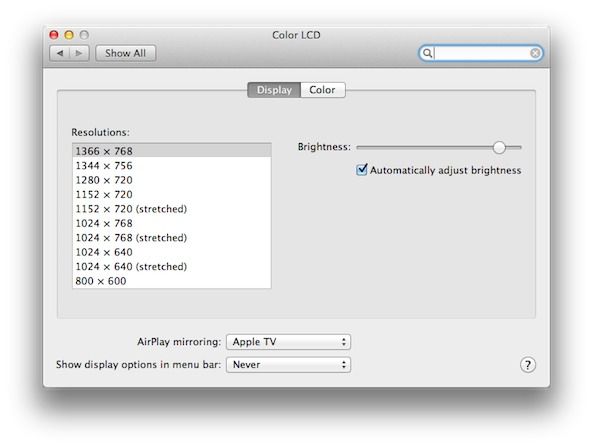Click the help question mark button
The height and width of the screenshot is (447, 593).
(x=528, y=365)
